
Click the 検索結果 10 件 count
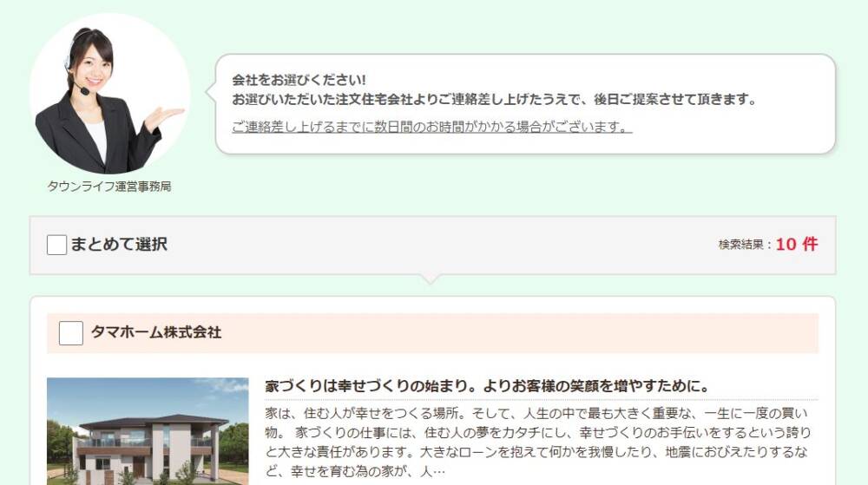click(x=768, y=244)
